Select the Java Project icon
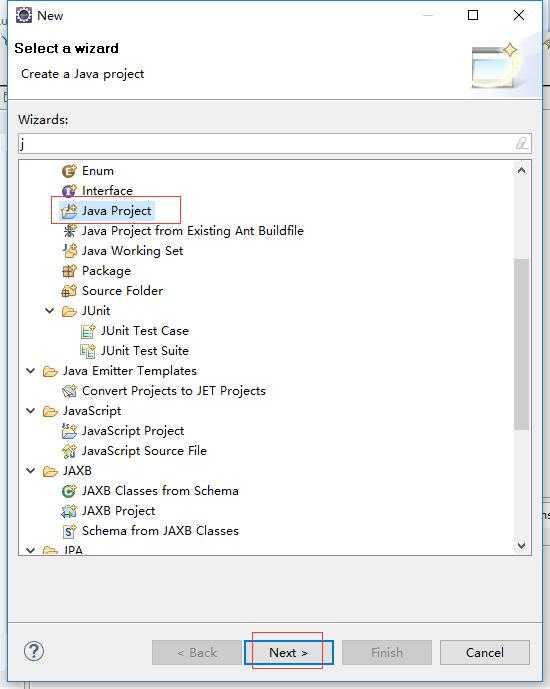Image resolution: width=550 pixels, height=689 pixels. pyautogui.click(x=69, y=211)
